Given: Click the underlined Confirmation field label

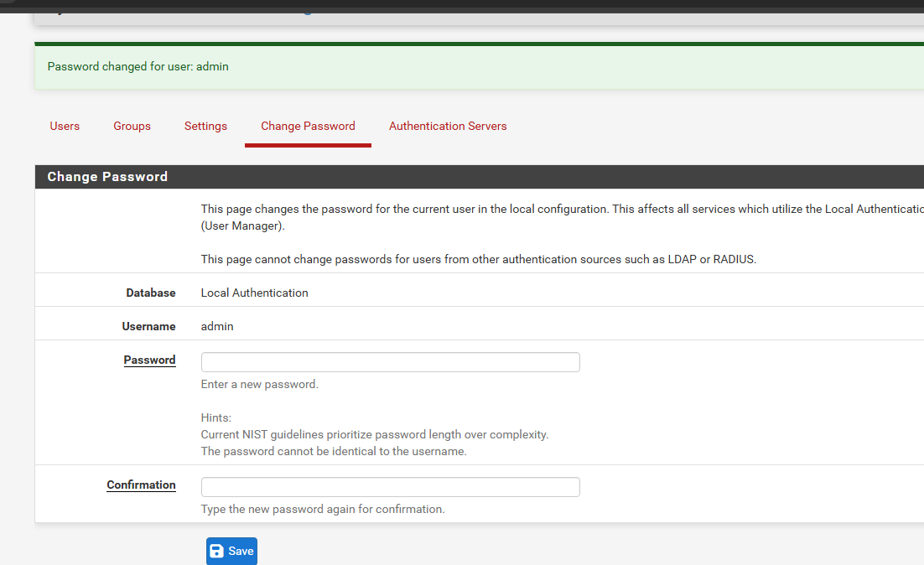Looking at the screenshot, I should tap(141, 485).
